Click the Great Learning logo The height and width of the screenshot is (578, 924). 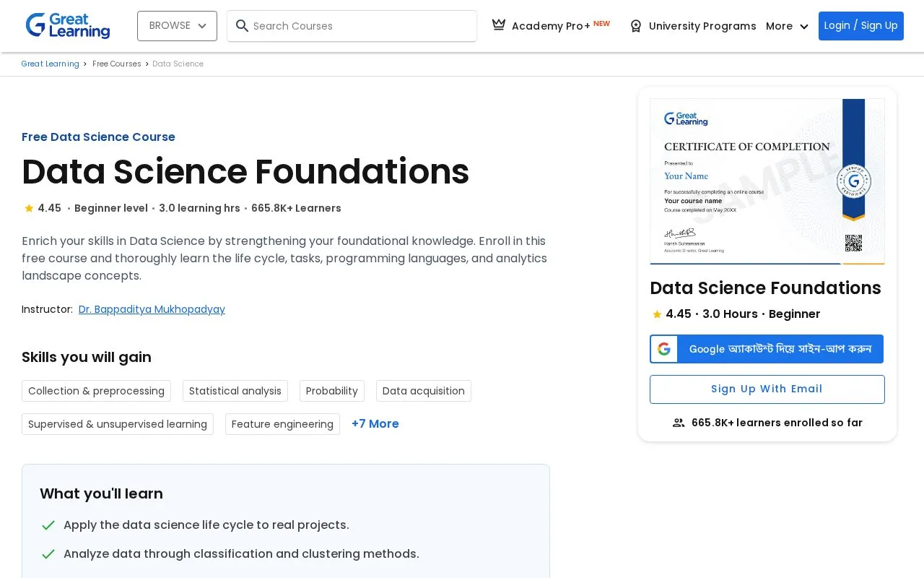pyautogui.click(x=67, y=26)
